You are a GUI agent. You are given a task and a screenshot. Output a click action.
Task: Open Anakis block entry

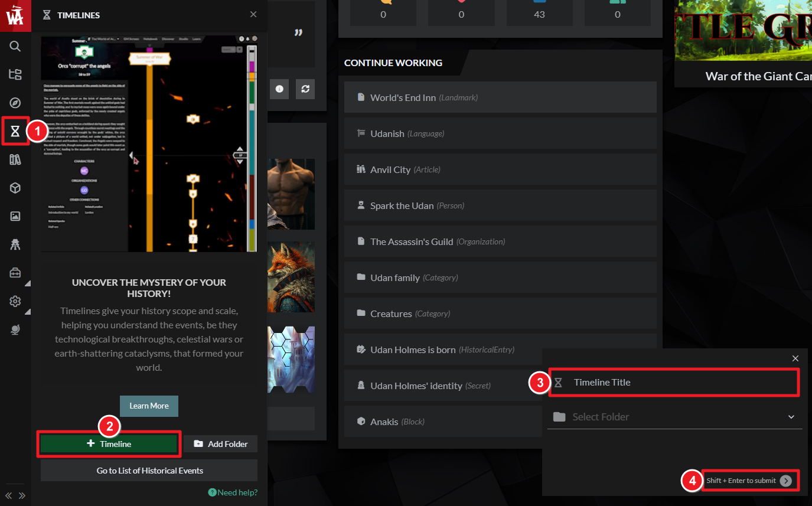tap(443, 422)
